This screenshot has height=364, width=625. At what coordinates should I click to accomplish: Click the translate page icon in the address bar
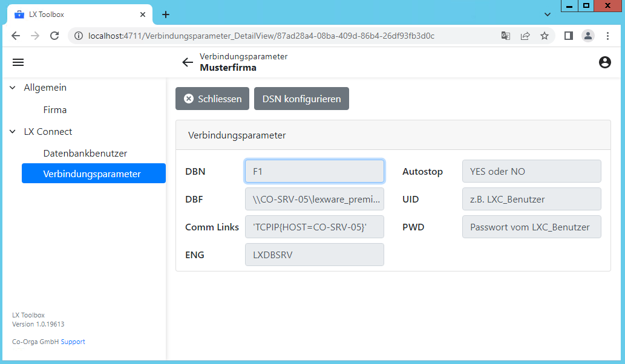[x=506, y=36]
